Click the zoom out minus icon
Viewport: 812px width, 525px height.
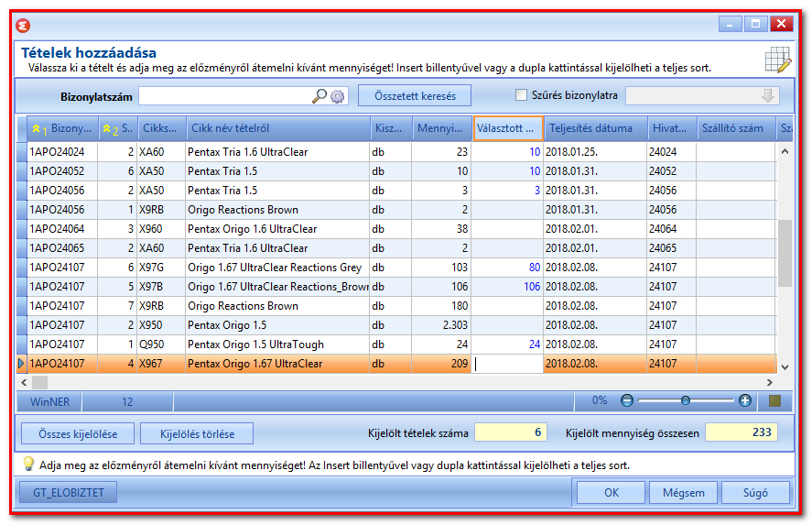coord(626,400)
